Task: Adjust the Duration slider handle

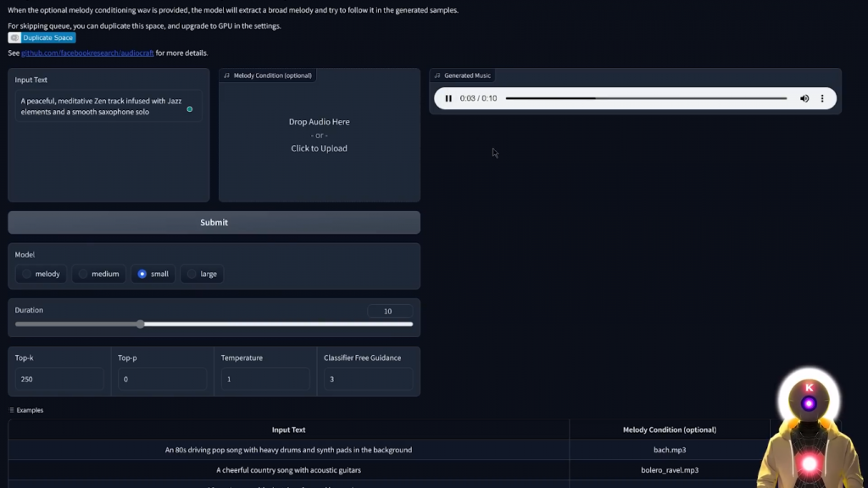Action: pos(141,324)
